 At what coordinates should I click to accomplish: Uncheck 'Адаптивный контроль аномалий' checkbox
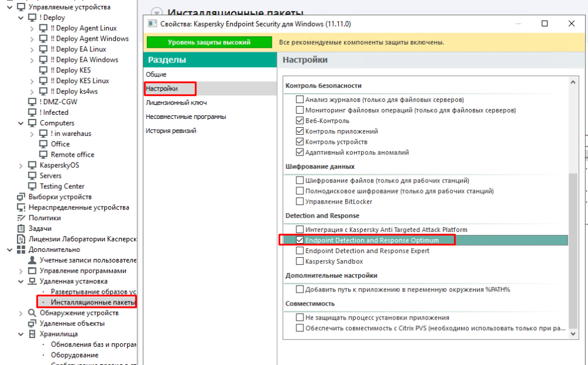click(x=300, y=152)
